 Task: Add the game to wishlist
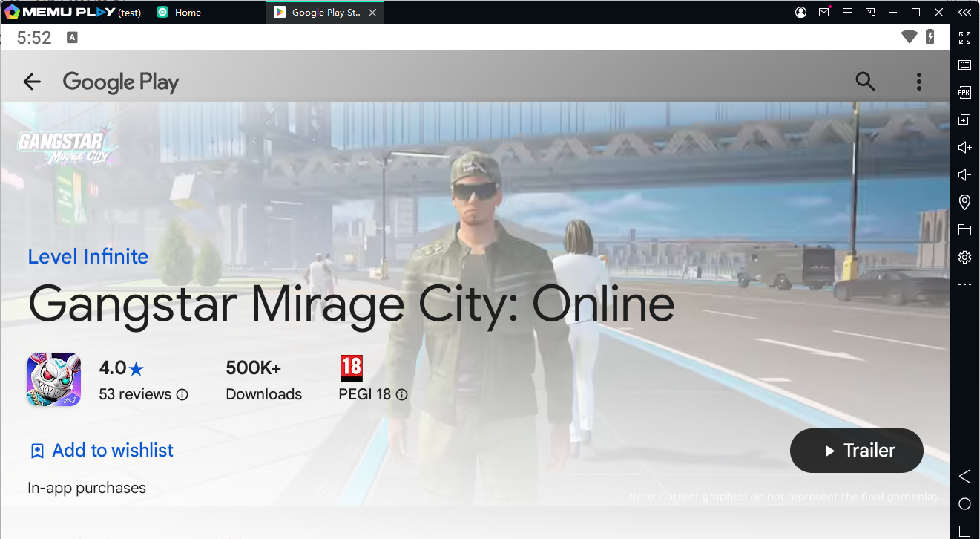(x=101, y=451)
